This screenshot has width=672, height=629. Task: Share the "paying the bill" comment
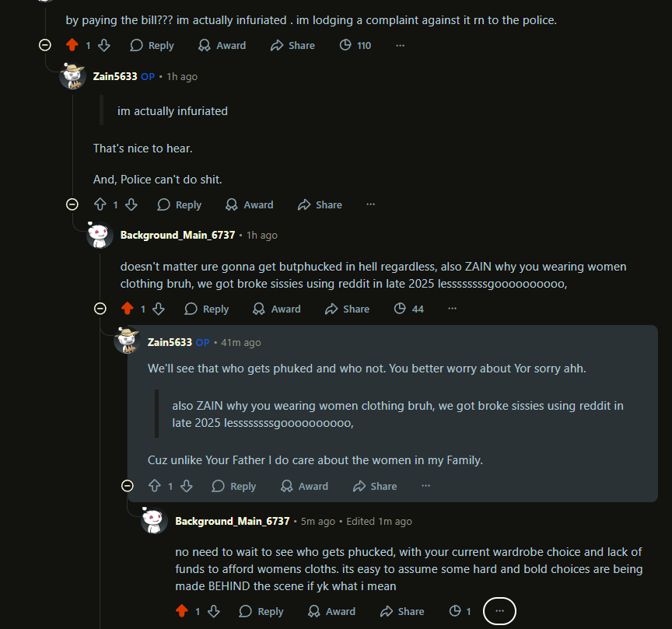pos(292,45)
